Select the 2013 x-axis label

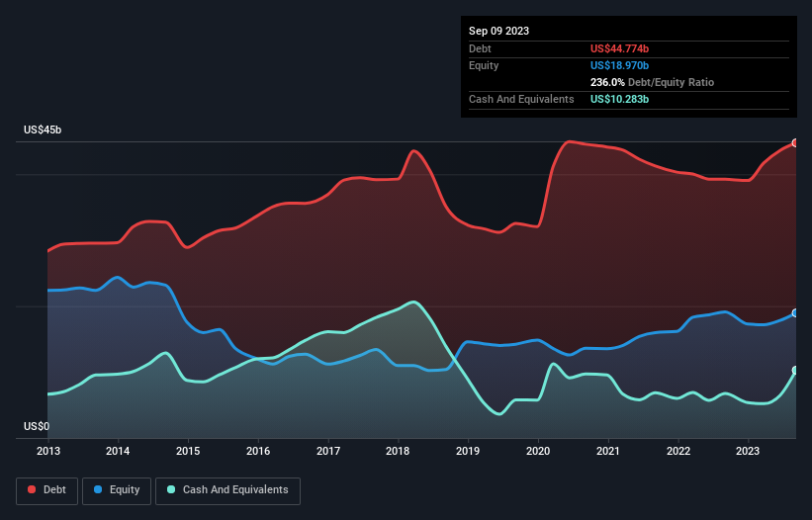pos(48,451)
